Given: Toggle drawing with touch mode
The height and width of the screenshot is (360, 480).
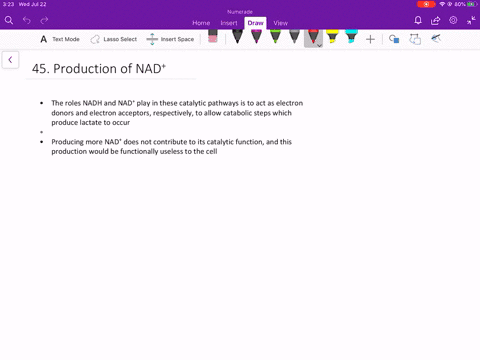Looking at the screenshot, I should [x=436, y=39].
